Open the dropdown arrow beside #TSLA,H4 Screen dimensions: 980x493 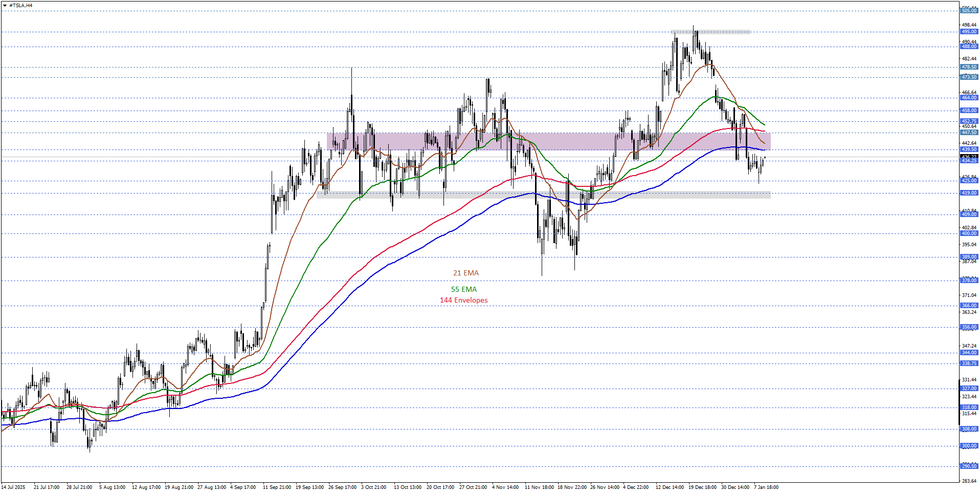[5, 6]
